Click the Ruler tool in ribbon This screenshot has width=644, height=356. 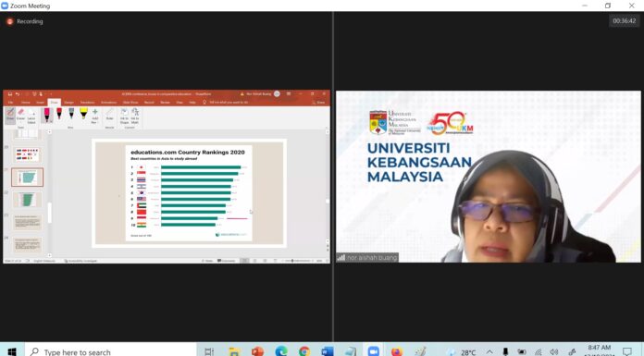pos(109,115)
